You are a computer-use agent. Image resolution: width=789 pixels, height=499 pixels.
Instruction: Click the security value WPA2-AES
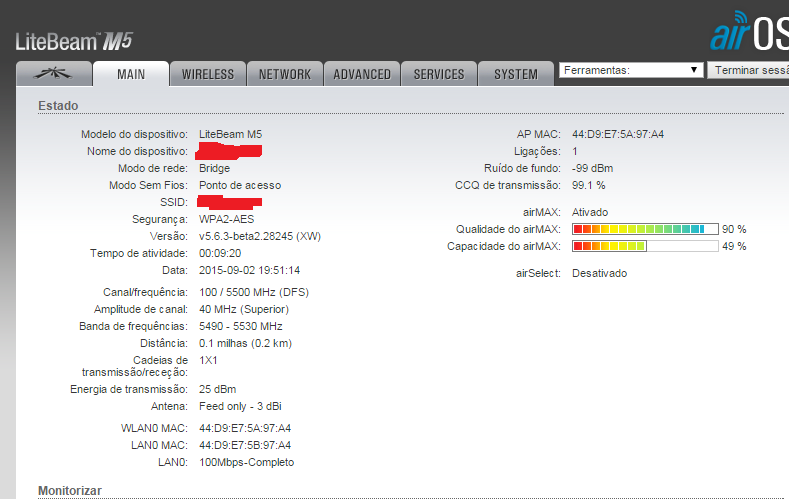[x=226, y=219]
